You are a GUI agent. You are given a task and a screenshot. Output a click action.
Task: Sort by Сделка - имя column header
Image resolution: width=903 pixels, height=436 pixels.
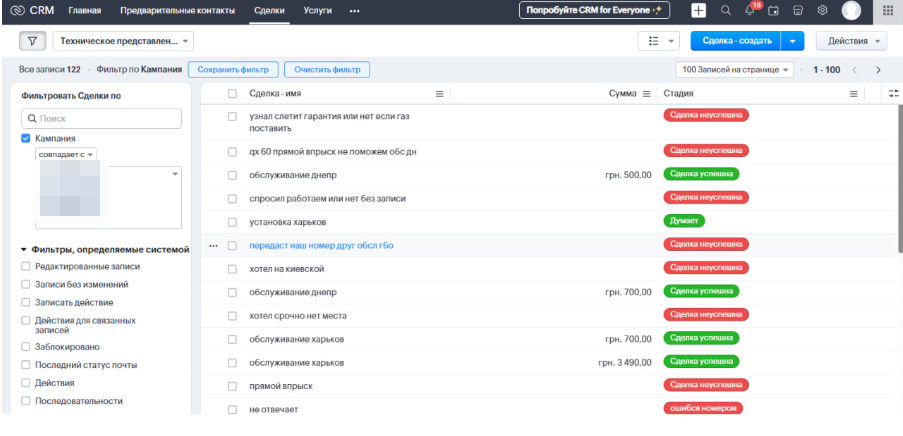[x=275, y=93]
